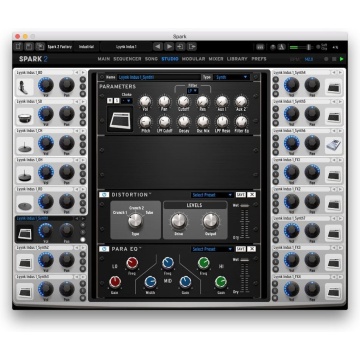The height and width of the screenshot is (360, 360).
Task: Remove the Para EQ effect with X button
Action: (252, 249)
